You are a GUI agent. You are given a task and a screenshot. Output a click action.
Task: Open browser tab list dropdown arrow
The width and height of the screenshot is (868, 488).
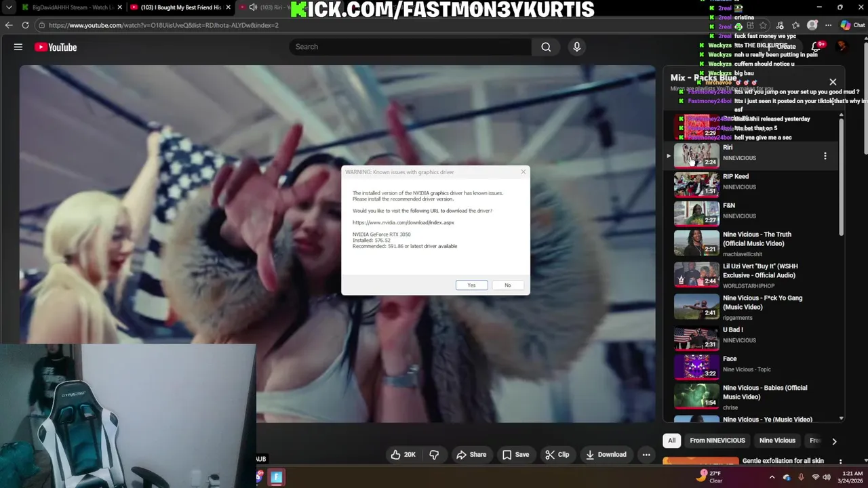(x=8, y=7)
